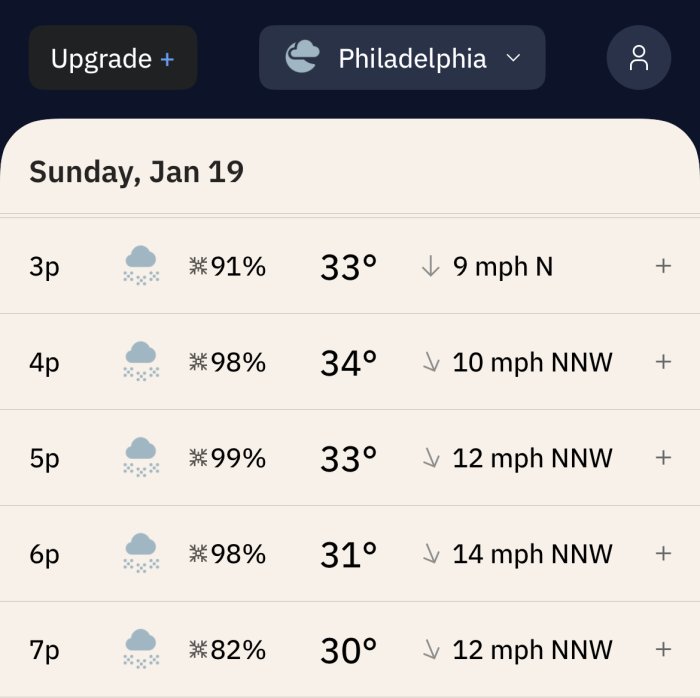Select the Sunday, Jan 19 date header
700x698 pixels.
(137, 172)
